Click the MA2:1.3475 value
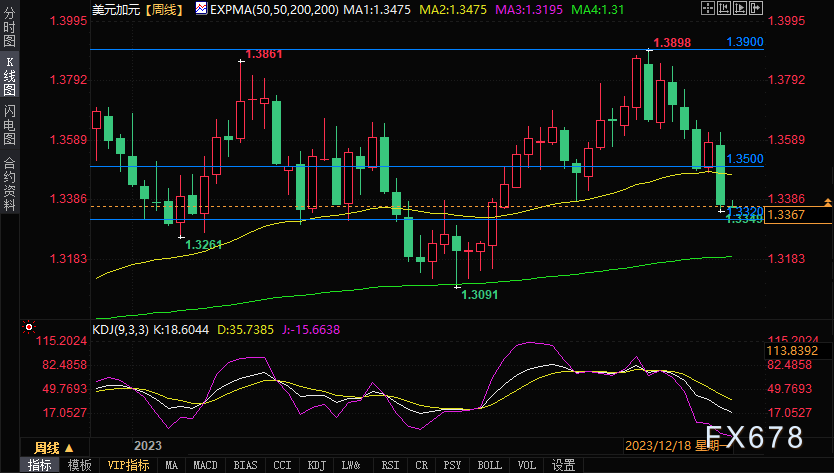This screenshot has width=834, height=473. (453, 10)
